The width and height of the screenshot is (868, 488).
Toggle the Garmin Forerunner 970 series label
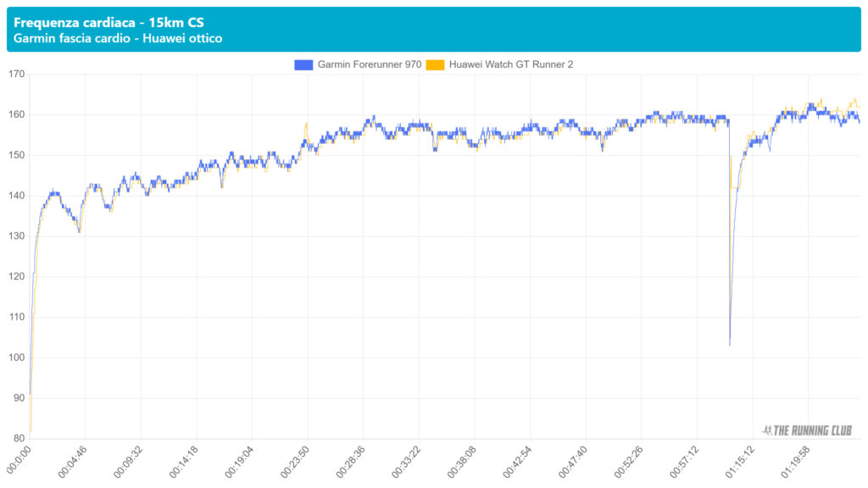click(x=369, y=65)
